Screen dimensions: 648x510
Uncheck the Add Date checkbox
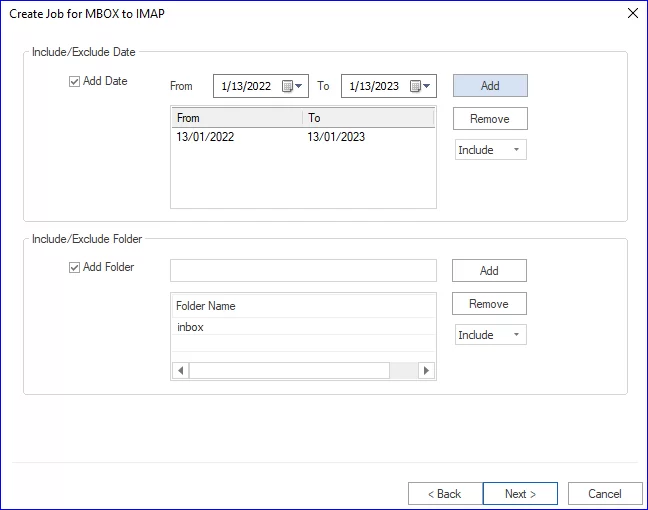pos(74,81)
